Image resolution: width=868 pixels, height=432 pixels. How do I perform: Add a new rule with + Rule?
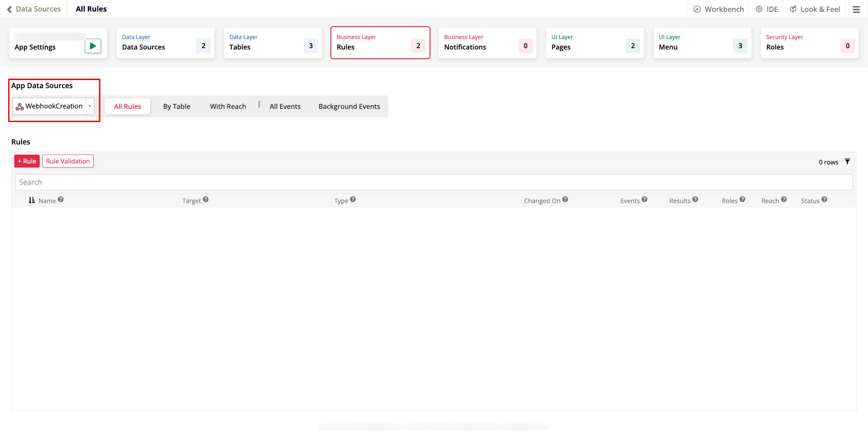[27, 161]
